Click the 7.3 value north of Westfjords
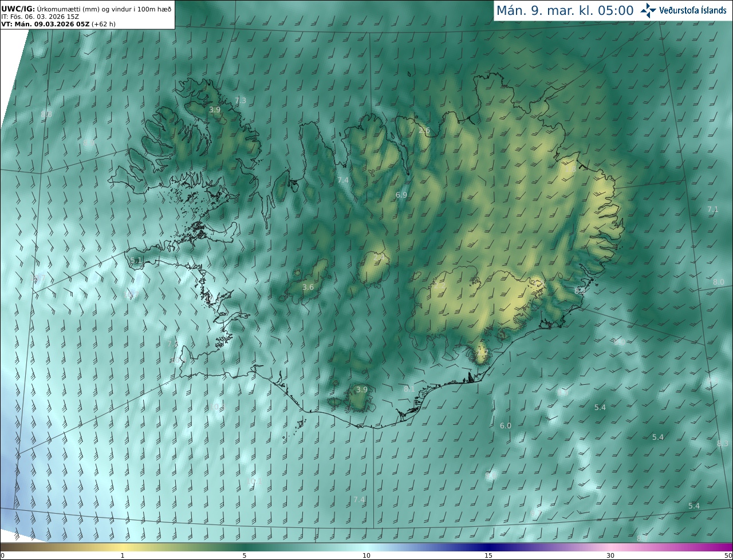 pyautogui.click(x=241, y=101)
